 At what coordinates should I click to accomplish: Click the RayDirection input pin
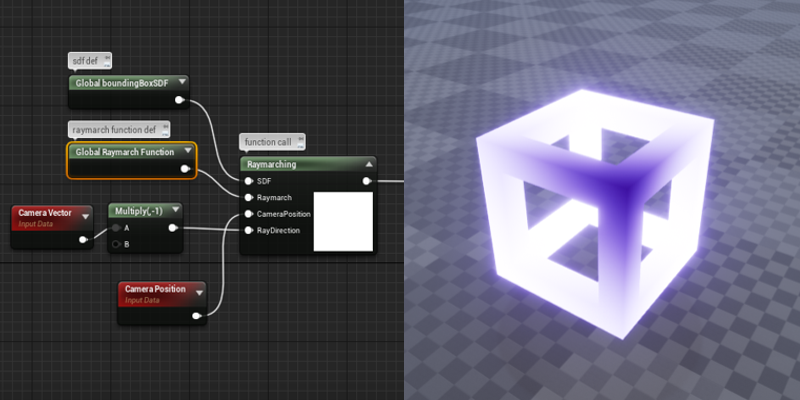tap(248, 231)
